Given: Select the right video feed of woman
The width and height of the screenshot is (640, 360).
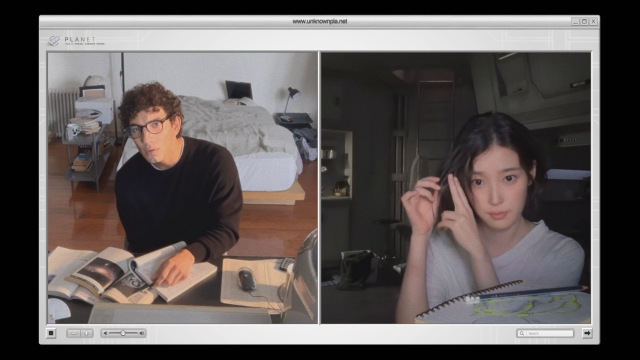Looking at the screenshot, I should pyautogui.click(x=456, y=188).
